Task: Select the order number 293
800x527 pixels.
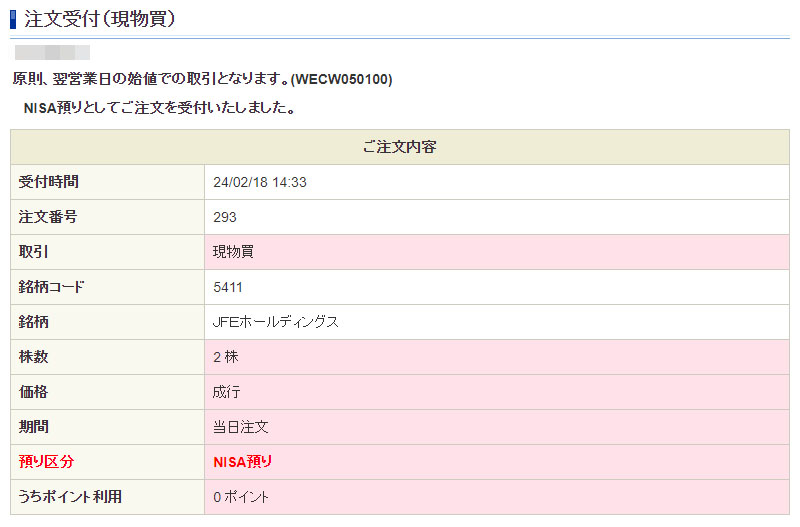Action: [x=225, y=217]
